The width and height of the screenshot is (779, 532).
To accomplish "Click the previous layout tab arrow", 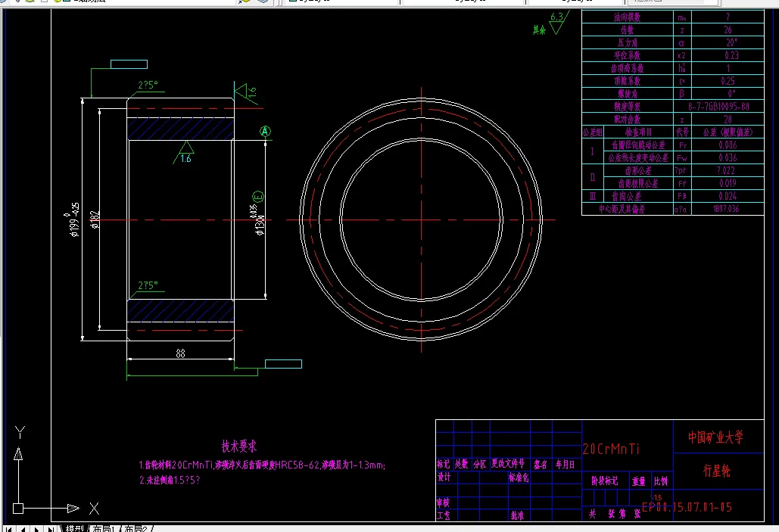I will pyautogui.click(x=23, y=528).
